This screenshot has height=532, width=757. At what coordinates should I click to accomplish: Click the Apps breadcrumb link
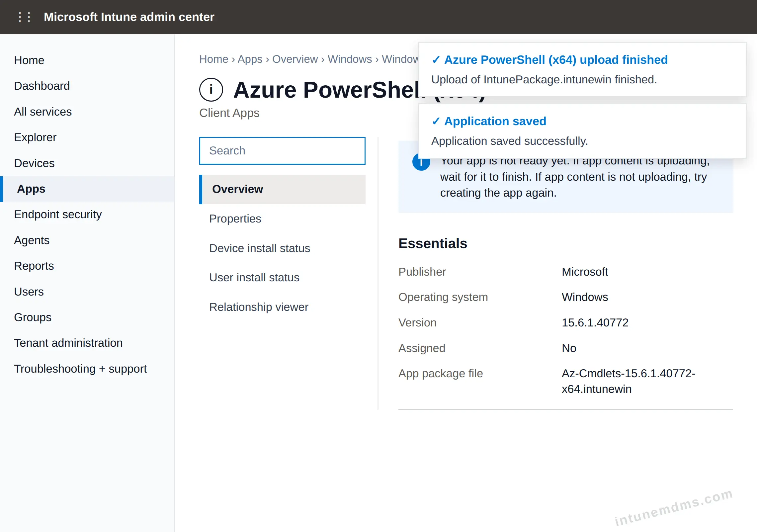tap(250, 59)
